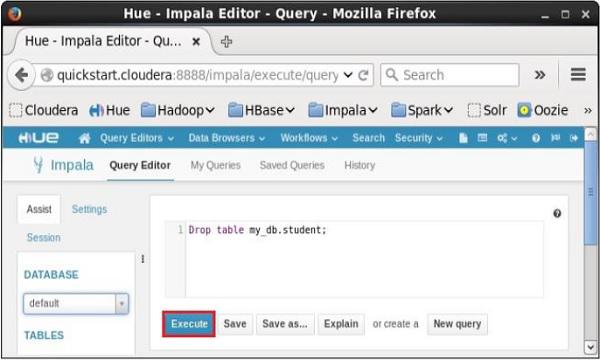Viewport: 600px width, 360px height.
Task: Select the Settings tab
Action: 89,209
